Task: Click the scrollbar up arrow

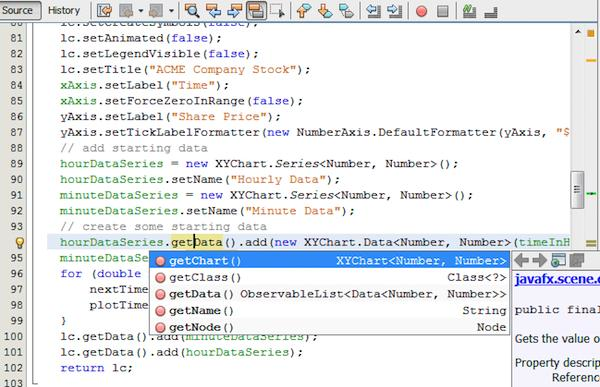Action: [578, 33]
